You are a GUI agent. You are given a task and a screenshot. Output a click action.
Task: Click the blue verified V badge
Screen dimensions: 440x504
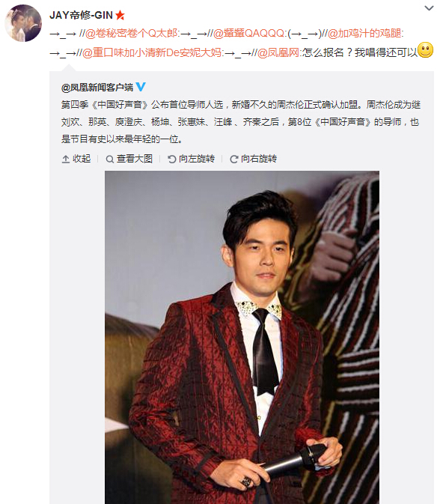pos(141,86)
